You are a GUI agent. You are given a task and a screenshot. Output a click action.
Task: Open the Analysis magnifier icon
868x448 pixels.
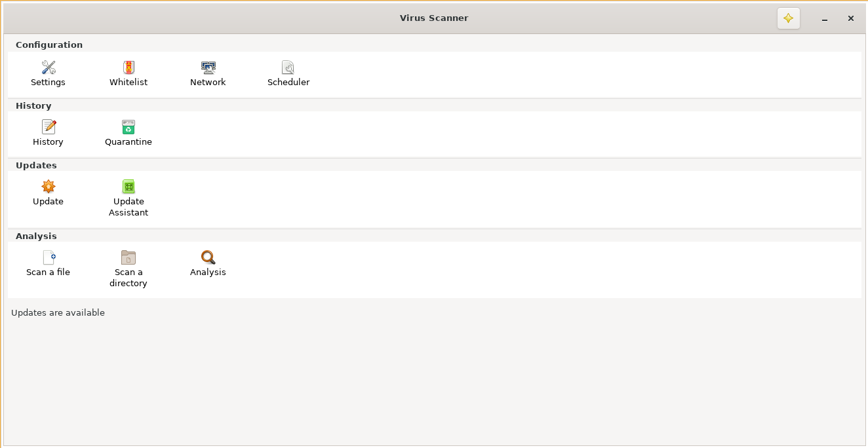(208, 257)
